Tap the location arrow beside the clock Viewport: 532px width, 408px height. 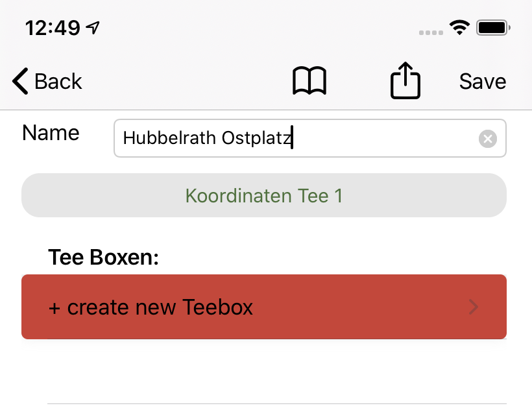point(94,28)
